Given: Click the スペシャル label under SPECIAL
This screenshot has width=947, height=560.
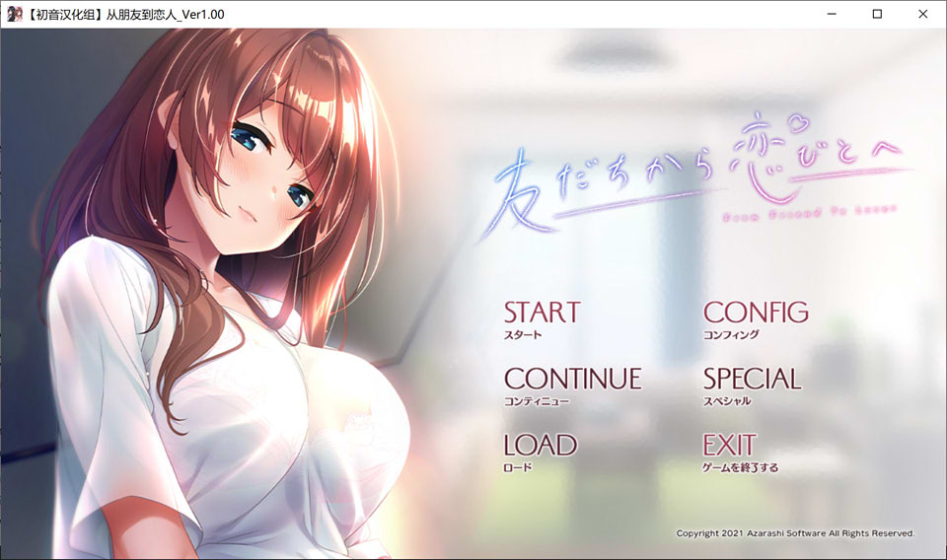Looking at the screenshot, I should [x=727, y=401].
